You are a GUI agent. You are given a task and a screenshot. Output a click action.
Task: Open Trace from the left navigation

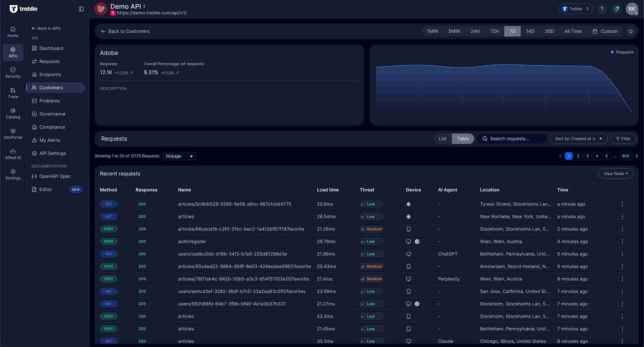[x=13, y=93]
